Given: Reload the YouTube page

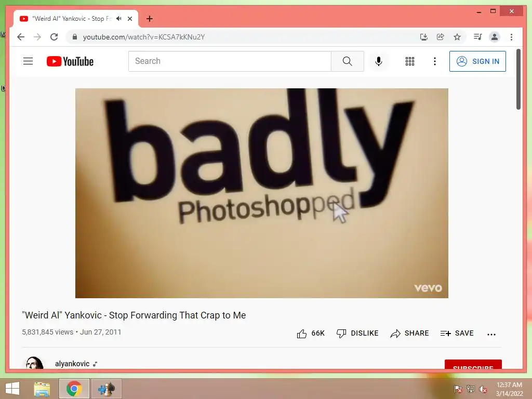Looking at the screenshot, I should [x=54, y=37].
